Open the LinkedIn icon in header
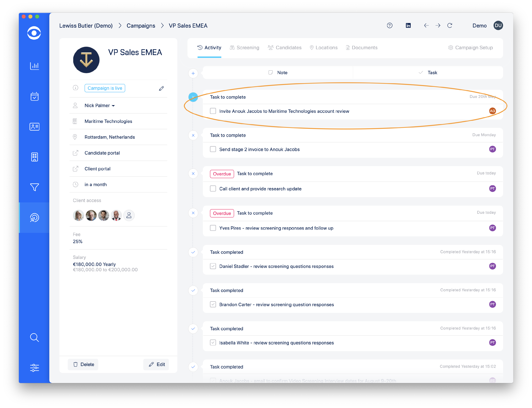532x408 pixels. 408,25
